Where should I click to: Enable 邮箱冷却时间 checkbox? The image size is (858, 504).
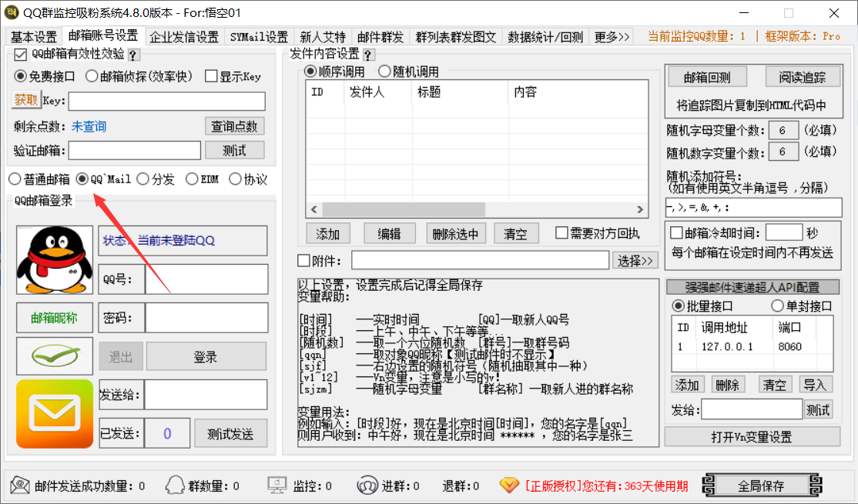click(x=676, y=233)
